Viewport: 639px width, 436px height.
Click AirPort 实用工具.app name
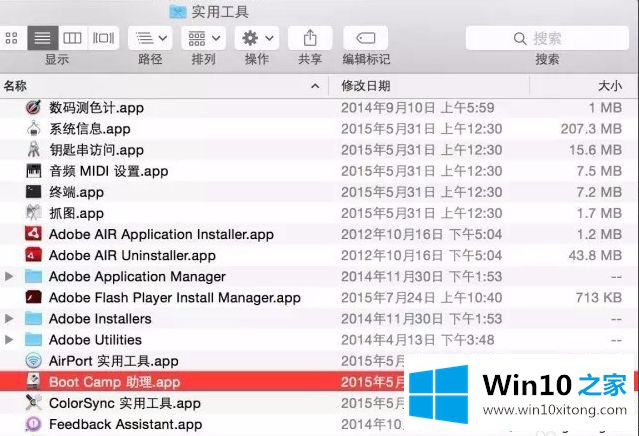point(114,361)
